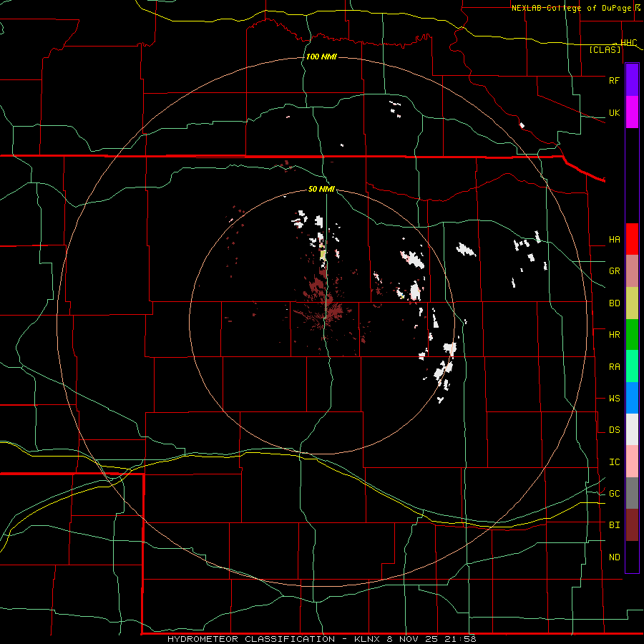Screen dimensions: 644x644
Task: Click the HA legend label
Action: click(x=614, y=240)
